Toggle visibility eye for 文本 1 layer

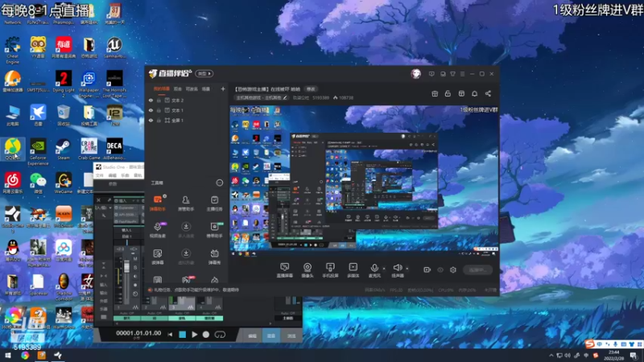(151, 110)
